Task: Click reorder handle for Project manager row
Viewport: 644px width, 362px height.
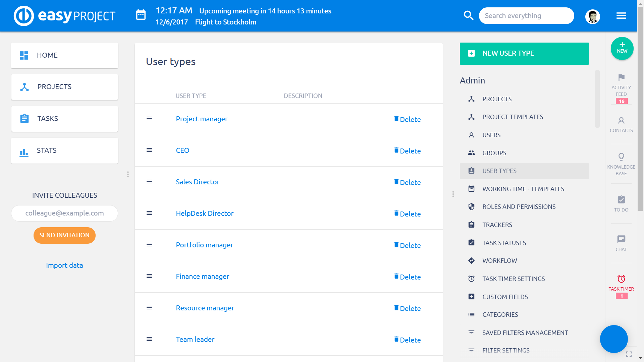Action: 149,119
